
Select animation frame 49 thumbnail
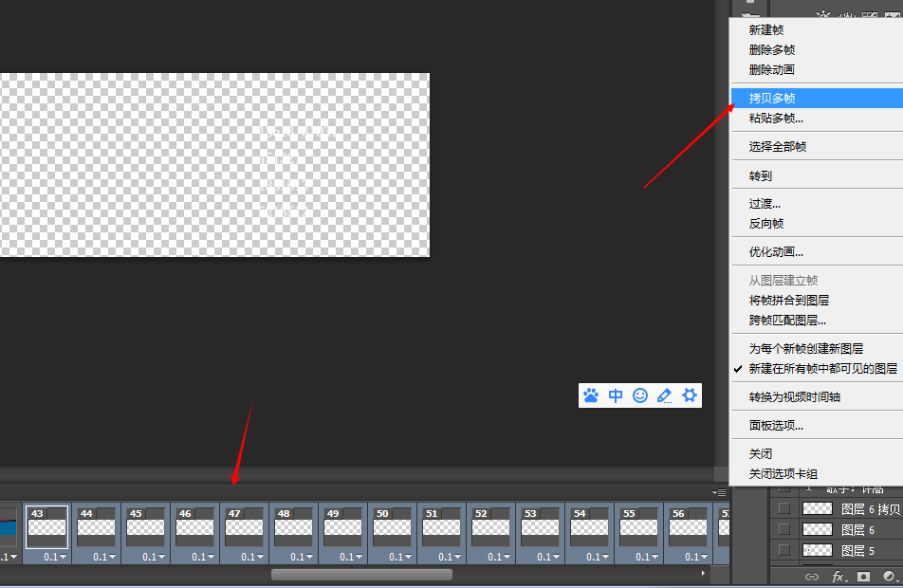[342, 527]
